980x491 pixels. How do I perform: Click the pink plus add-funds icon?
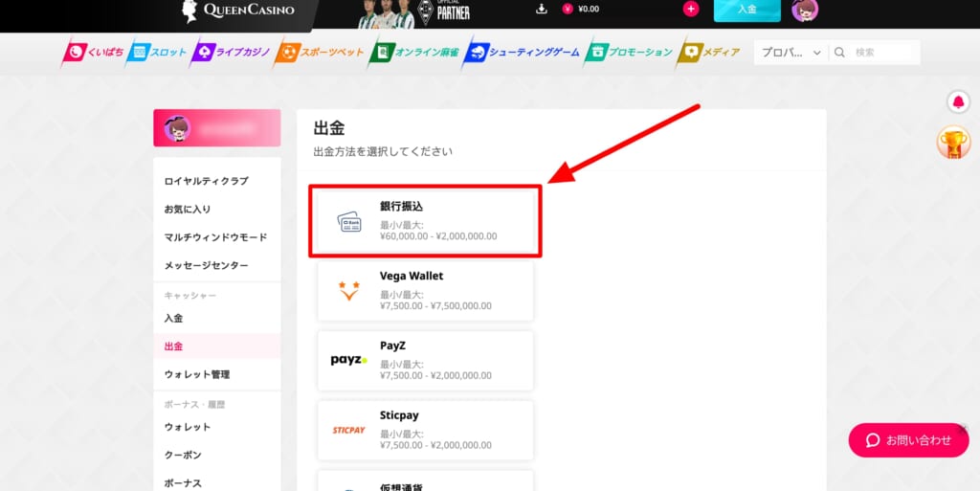691,9
